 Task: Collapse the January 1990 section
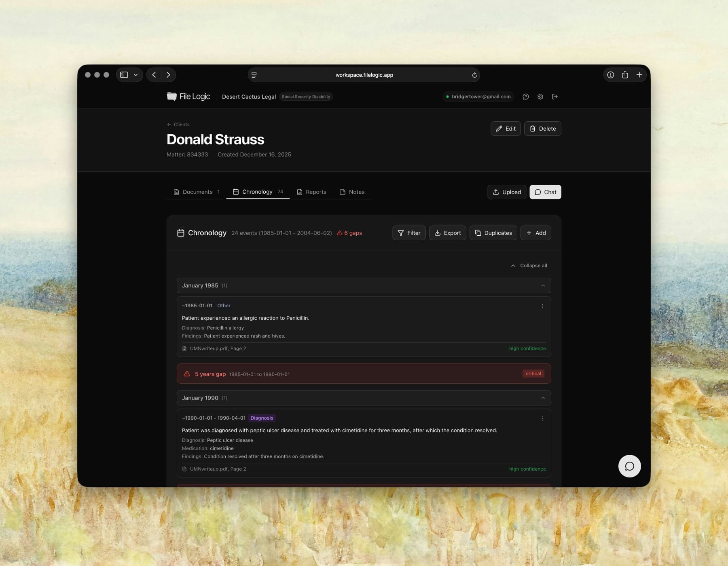click(543, 398)
